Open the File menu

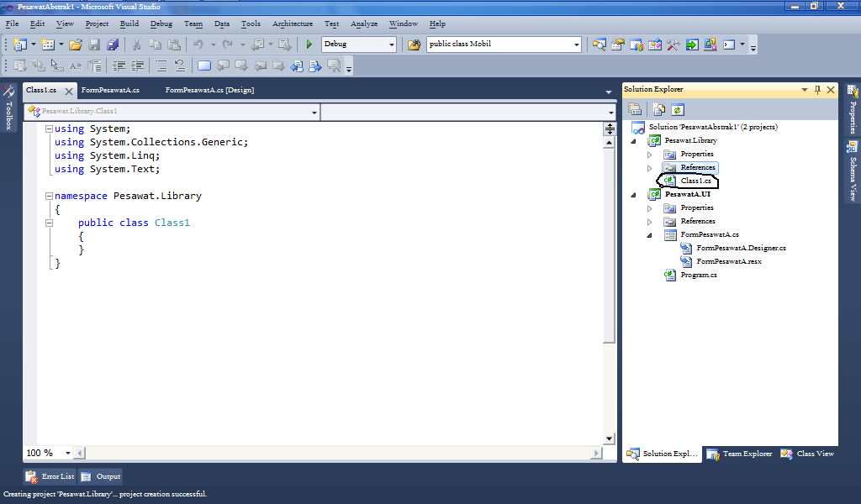(12, 24)
